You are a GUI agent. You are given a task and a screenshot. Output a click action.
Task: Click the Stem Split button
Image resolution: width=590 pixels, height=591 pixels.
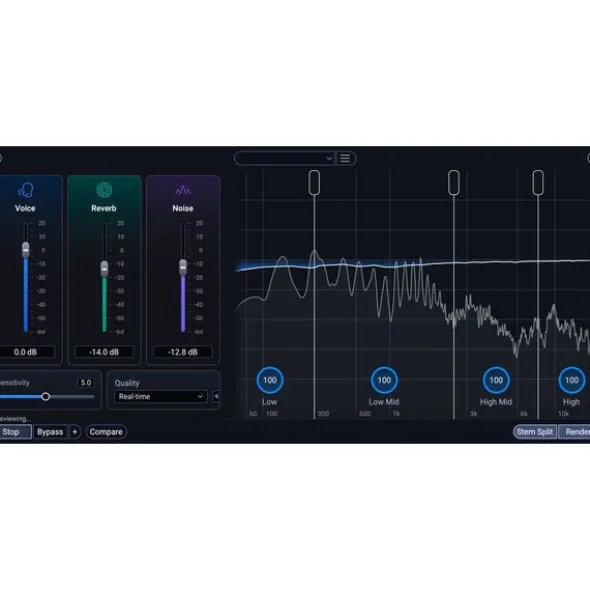535,432
